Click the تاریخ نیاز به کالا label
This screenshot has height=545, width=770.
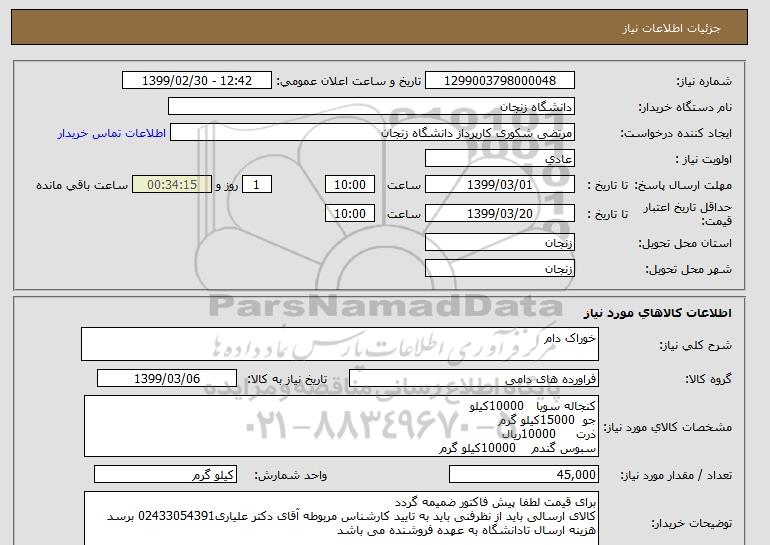(x=287, y=379)
